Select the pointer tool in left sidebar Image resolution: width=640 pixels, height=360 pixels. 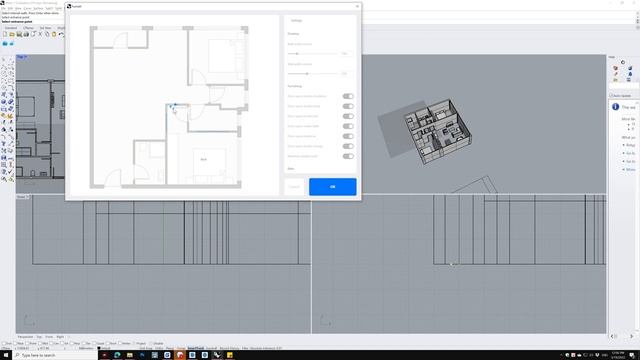(x=4, y=60)
